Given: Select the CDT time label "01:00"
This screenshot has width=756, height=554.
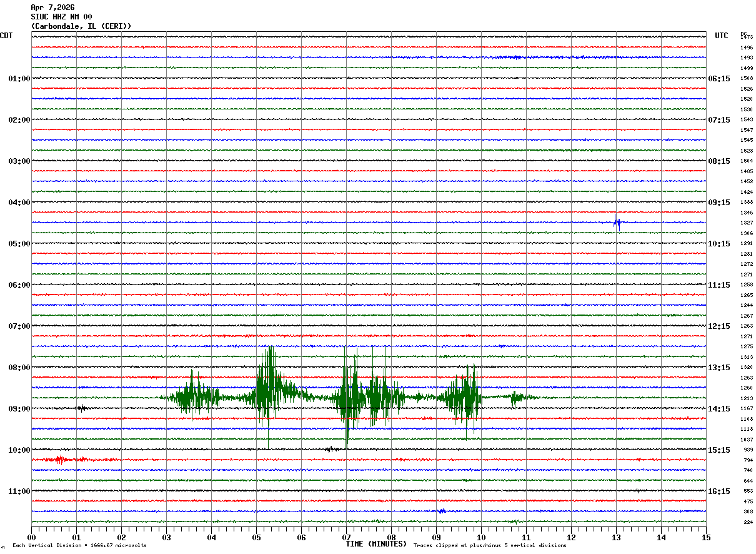Looking at the screenshot, I should 19,79.
